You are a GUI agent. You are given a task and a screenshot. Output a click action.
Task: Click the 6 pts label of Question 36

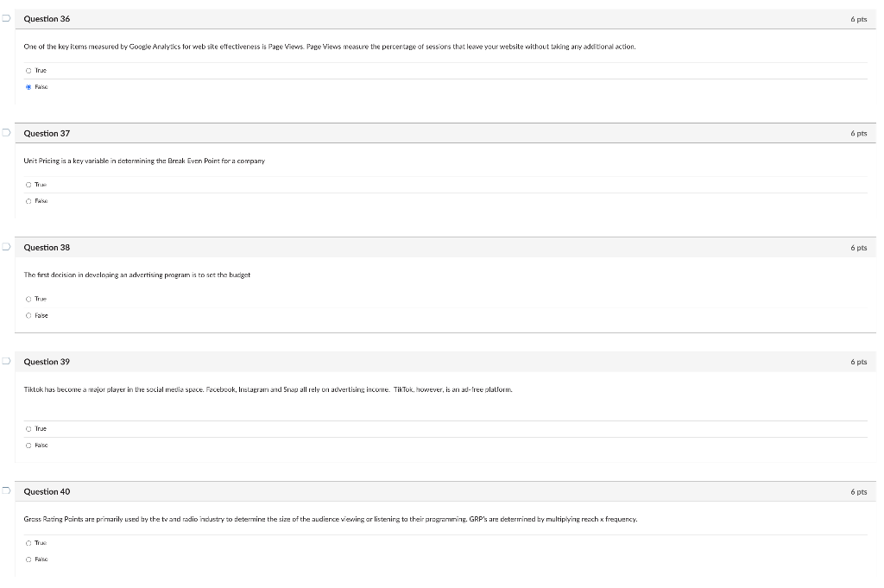pyautogui.click(x=859, y=19)
